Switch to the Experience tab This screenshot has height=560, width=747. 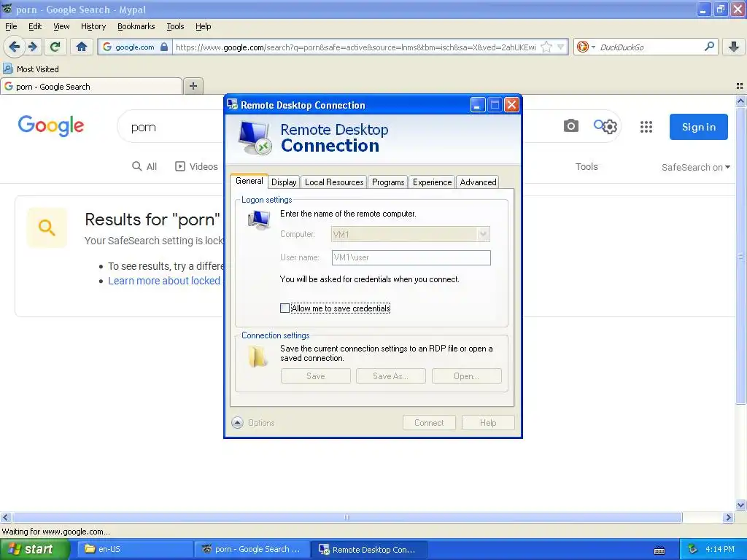[432, 182]
